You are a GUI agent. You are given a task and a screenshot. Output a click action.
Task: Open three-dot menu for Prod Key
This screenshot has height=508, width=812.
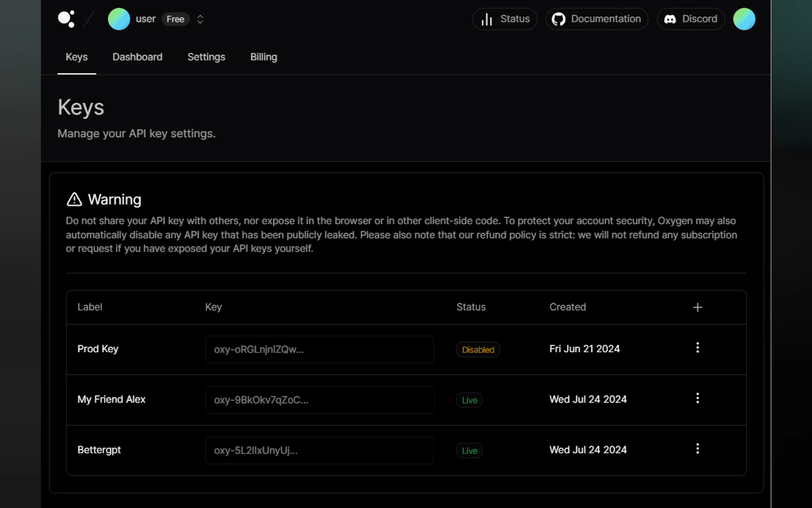pos(697,347)
